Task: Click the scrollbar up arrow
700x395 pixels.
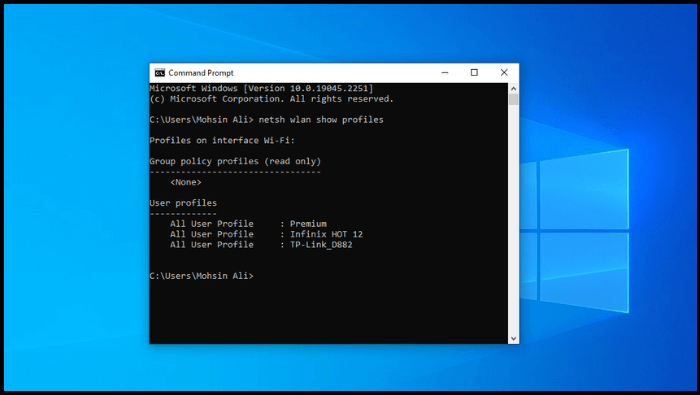Action: 513,88
